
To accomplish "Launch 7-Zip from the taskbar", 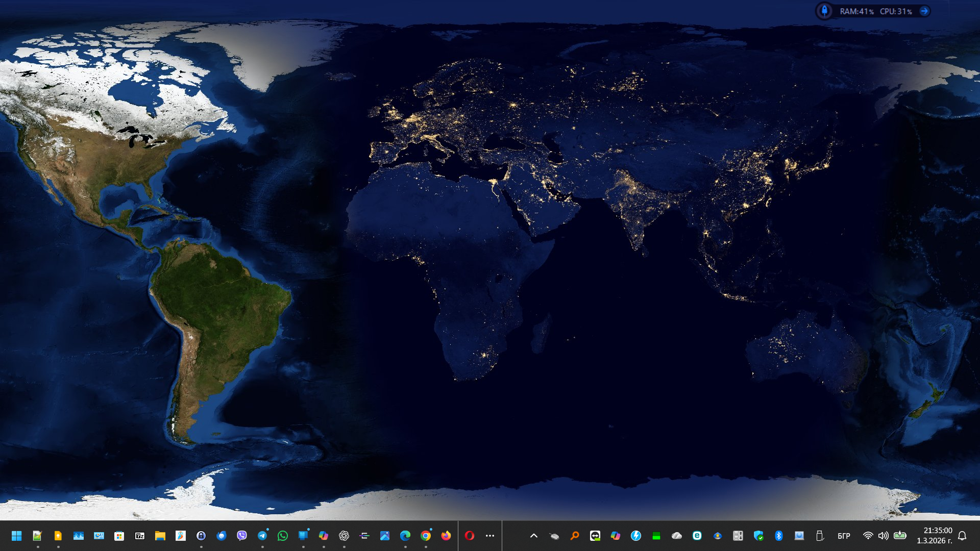I will click(139, 536).
